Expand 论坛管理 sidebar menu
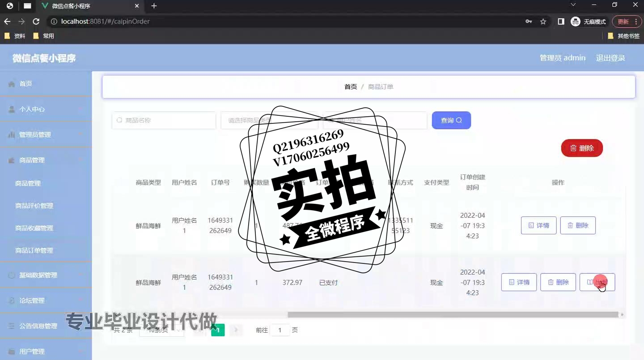644x360 pixels. [46, 301]
